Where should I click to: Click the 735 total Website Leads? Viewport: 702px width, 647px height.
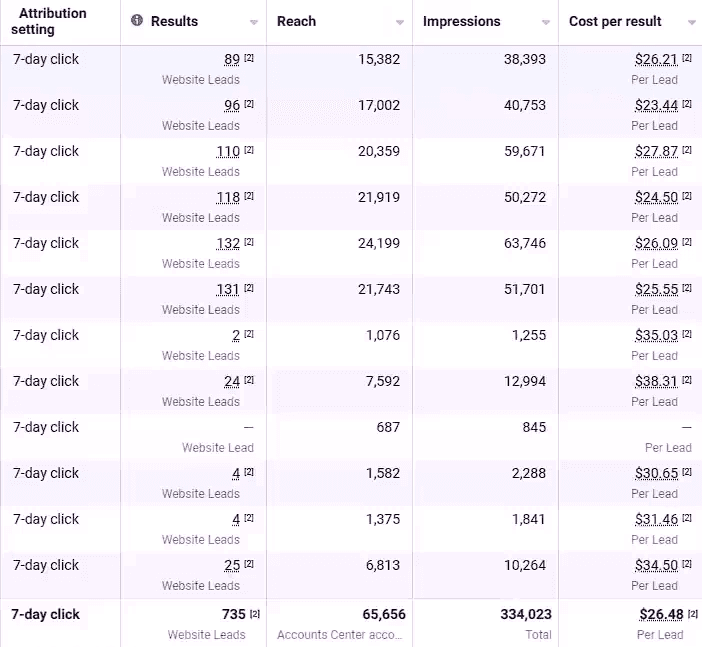tap(234, 614)
